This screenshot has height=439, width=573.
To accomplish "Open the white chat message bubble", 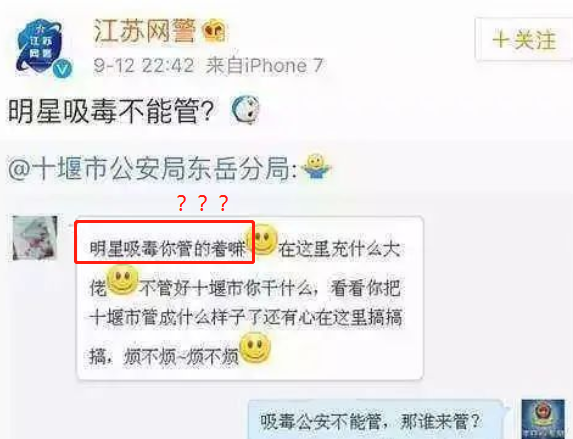I will (x=250, y=298).
